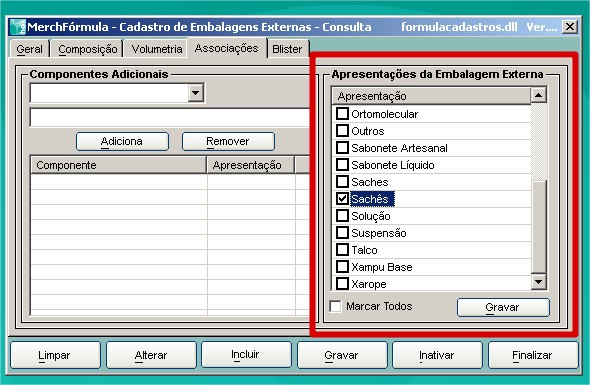Click the Adiciona button
The width and height of the screenshot is (590, 385).
click(122, 142)
